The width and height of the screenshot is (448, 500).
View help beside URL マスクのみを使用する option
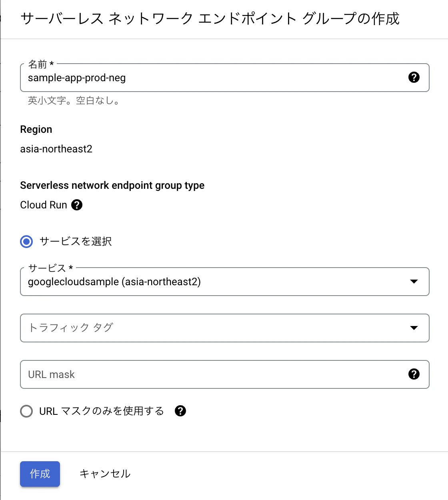click(x=180, y=411)
